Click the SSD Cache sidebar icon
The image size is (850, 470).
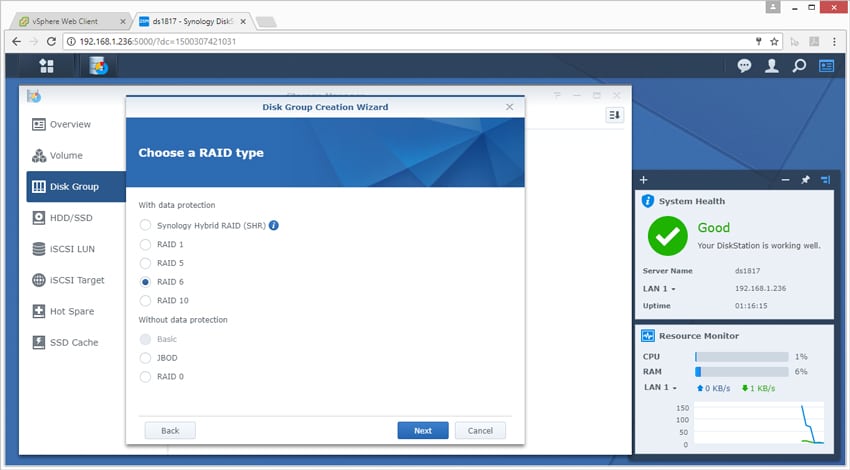click(x=38, y=343)
